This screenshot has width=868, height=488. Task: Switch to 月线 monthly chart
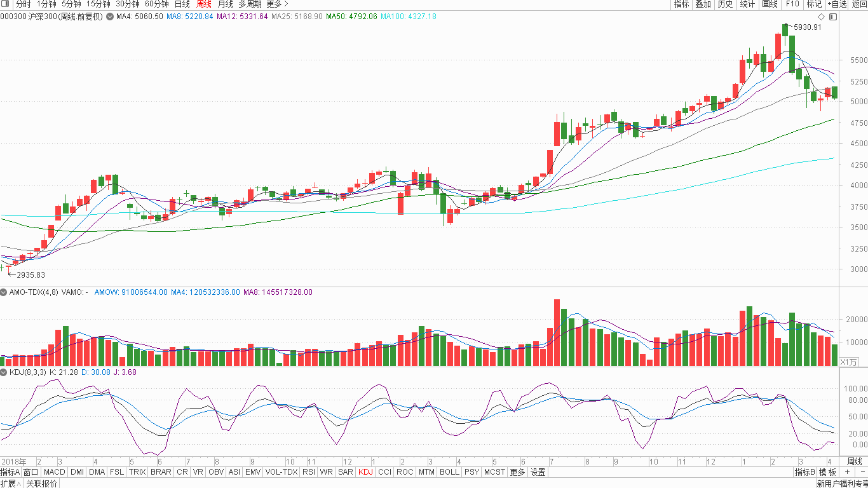[x=226, y=4]
